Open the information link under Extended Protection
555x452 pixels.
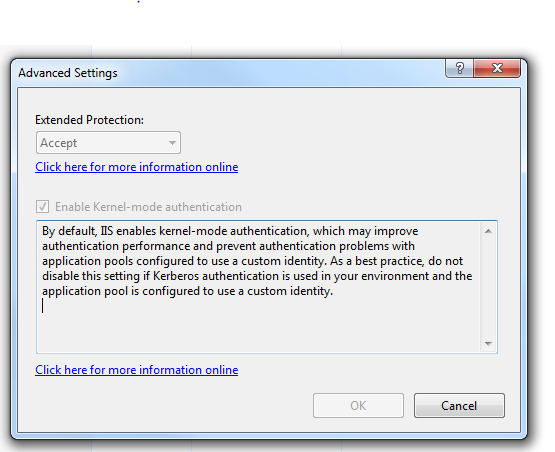tap(137, 167)
